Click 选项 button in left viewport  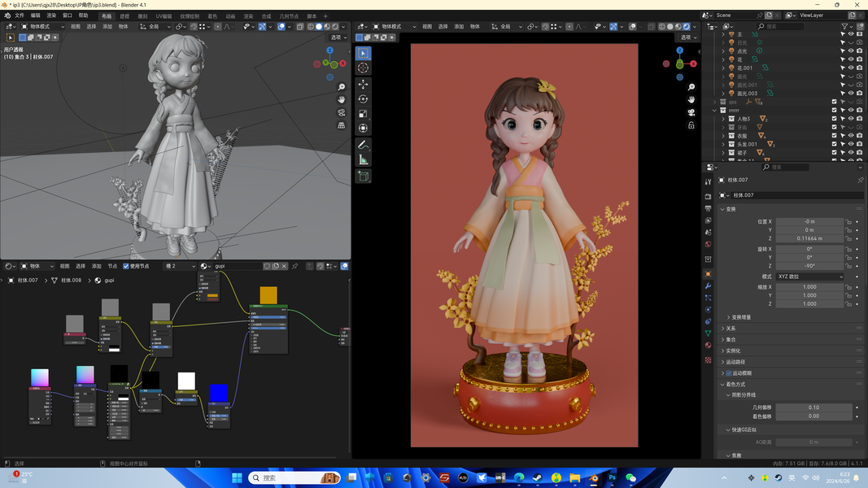tap(338, 37)
